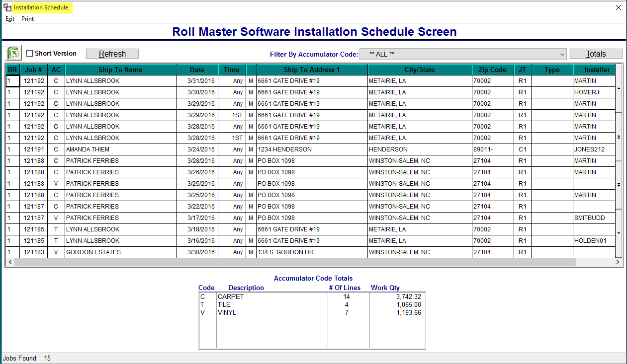Click the 3/17/2016 date cell
627x364 pixels.
(197, 218)
